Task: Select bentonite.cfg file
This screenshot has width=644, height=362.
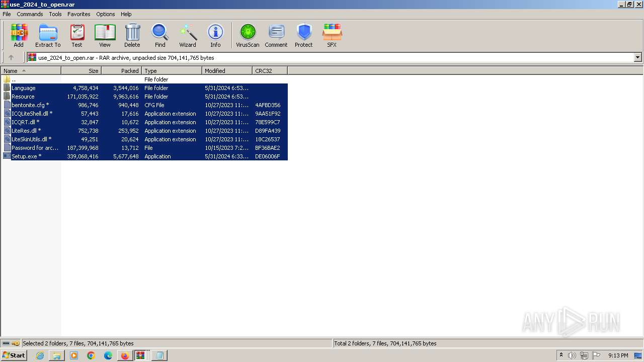Action: point(144,105)
